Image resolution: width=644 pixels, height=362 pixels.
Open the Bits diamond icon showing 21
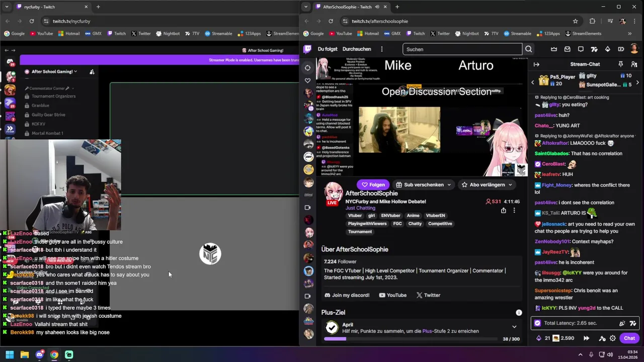click(x=542, y=338)
